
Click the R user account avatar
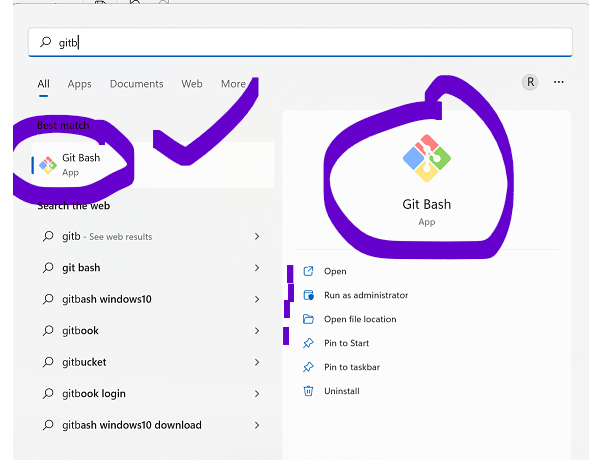[530, 82]
